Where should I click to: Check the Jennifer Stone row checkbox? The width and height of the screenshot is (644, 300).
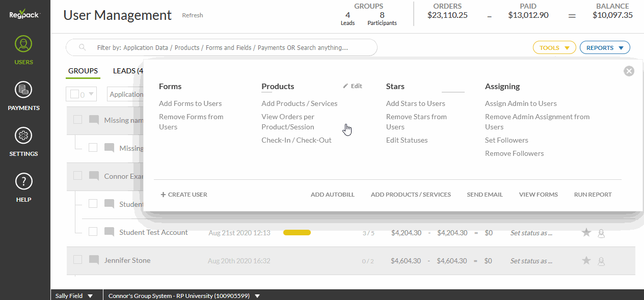click(x=77, y=260)
